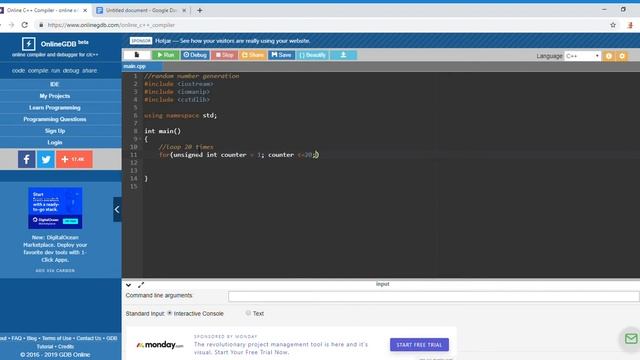Image resolution: width=640 pixels, height=360 pixels.
Task: Open the Share option
Action: click(x=253, y=55)
